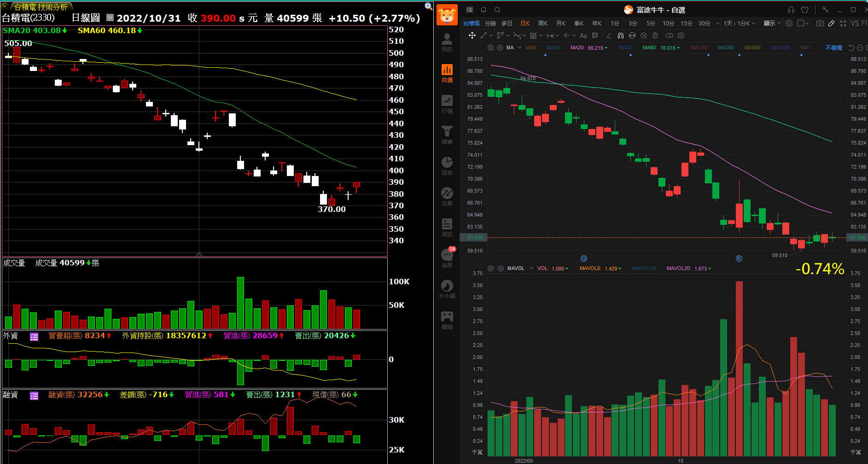
Task: Remove the MA indicator with its X icon
Action: 500,47
